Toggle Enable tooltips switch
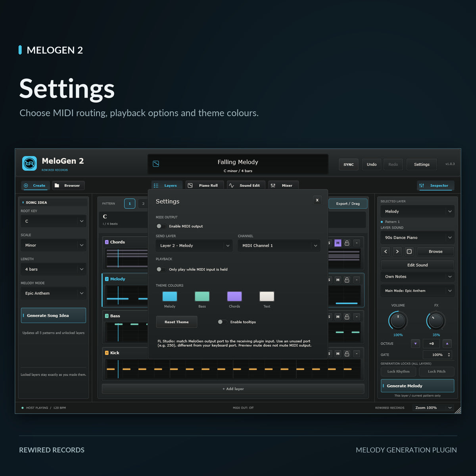The height and width of the screenshot is (476, 476). coord(223,322)
